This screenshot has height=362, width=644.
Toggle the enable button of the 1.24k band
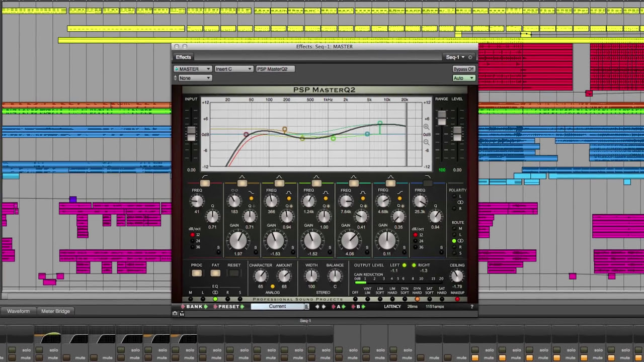[316, 183]
